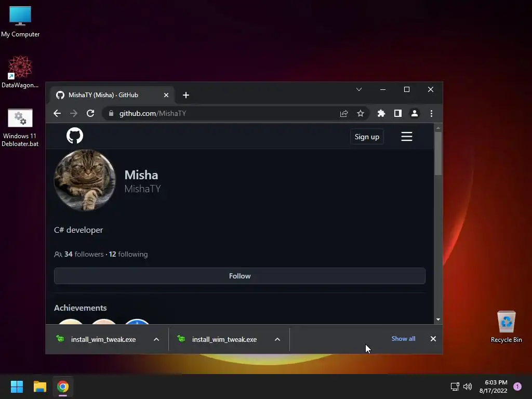
Task: Open a new tab with the plus button
Action: click(186, 95)
